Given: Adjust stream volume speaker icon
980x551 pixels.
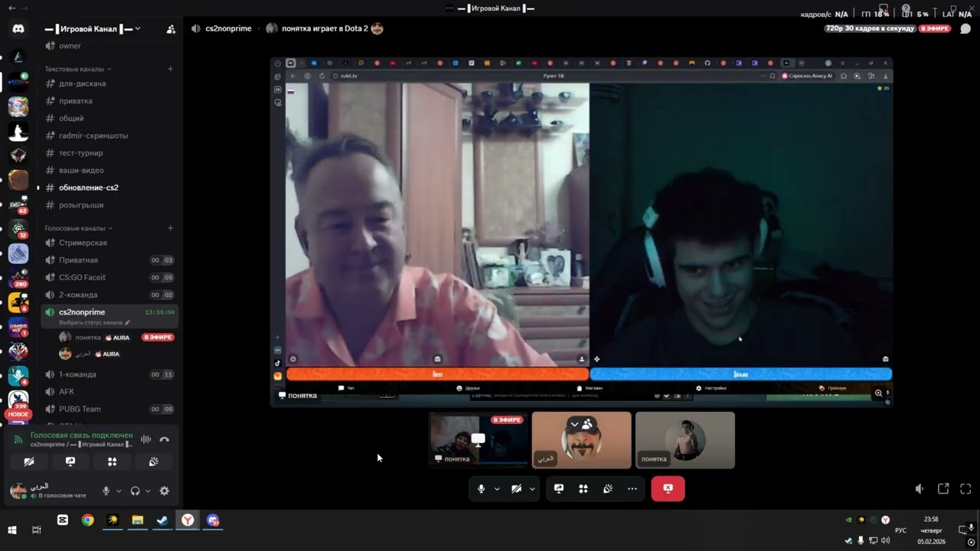Looking at the screenshot, I should (x=920, y=489).
